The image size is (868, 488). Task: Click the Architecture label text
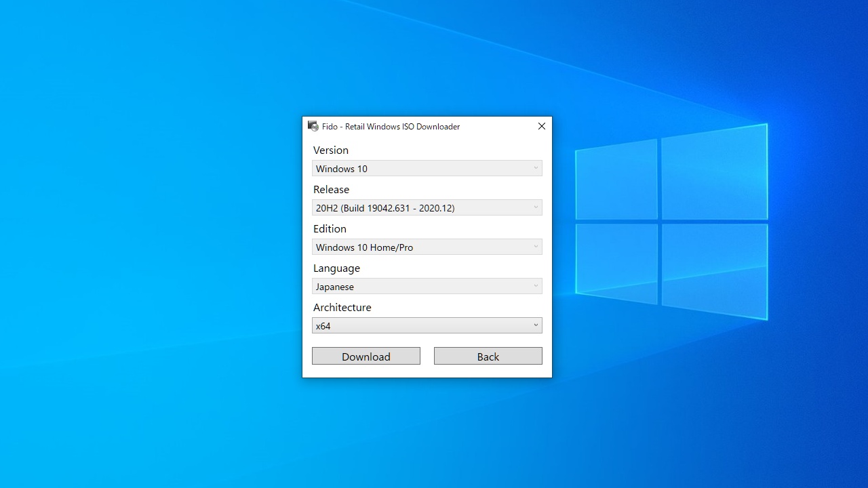coord(342,307)
